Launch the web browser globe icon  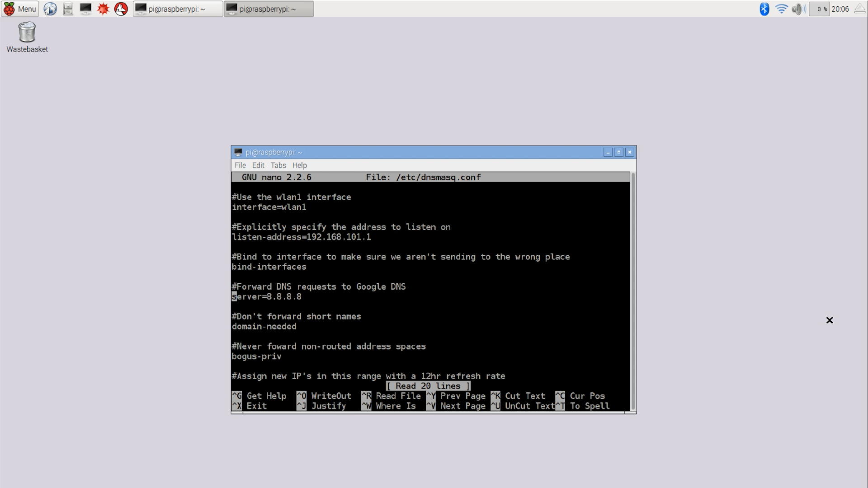[x=50, y=9]
